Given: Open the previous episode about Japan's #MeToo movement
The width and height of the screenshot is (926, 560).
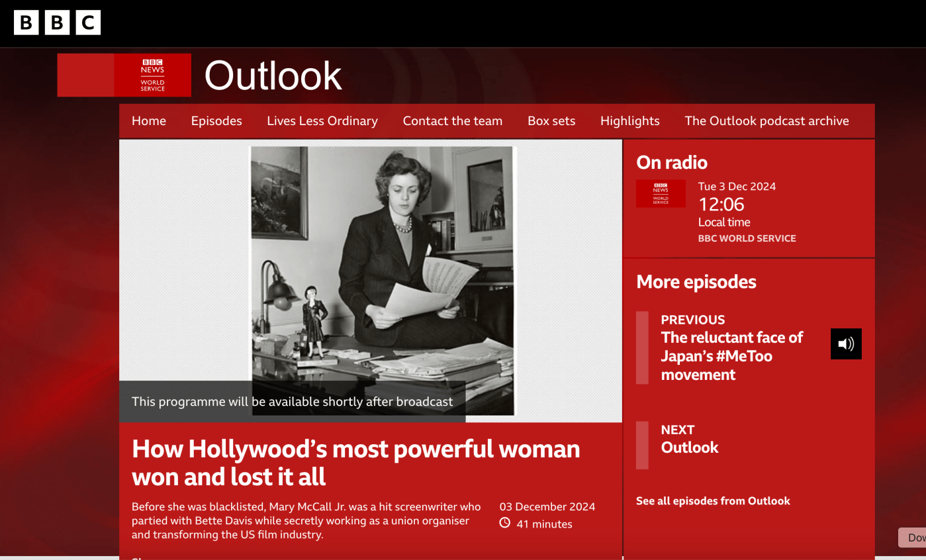Looking at the screenshot, I should coord(731,355).
